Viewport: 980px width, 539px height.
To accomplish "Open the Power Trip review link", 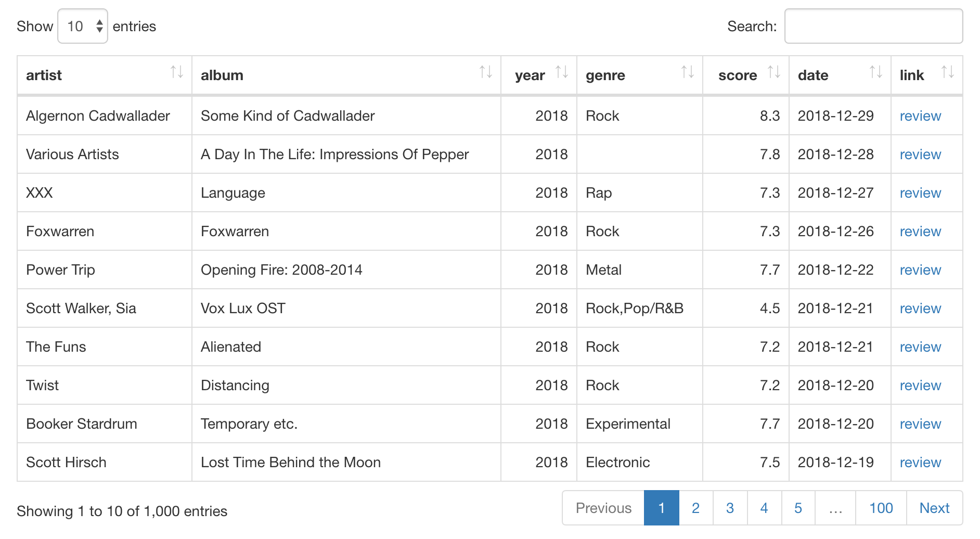I will click(920, 270).
